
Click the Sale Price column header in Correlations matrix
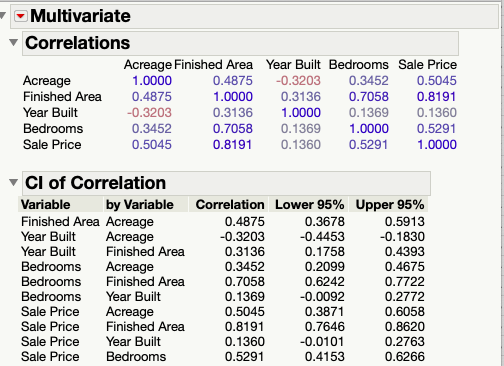pos(427,65)
